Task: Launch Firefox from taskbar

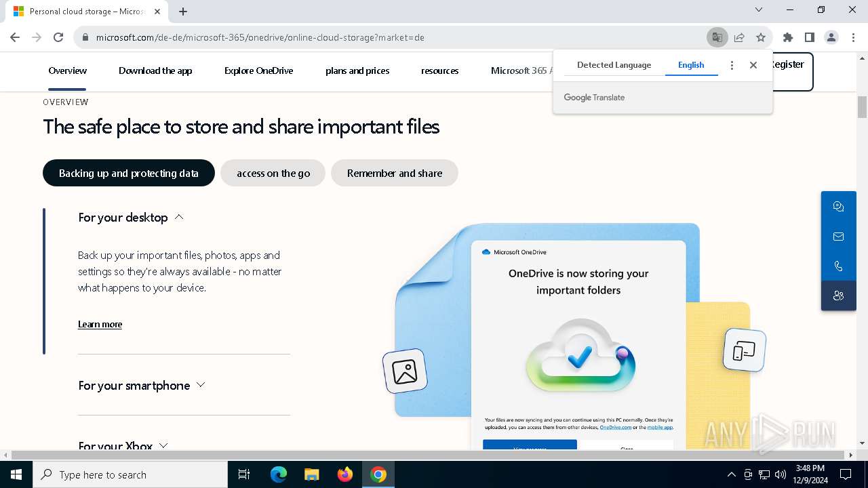Action: click(345, 474)
